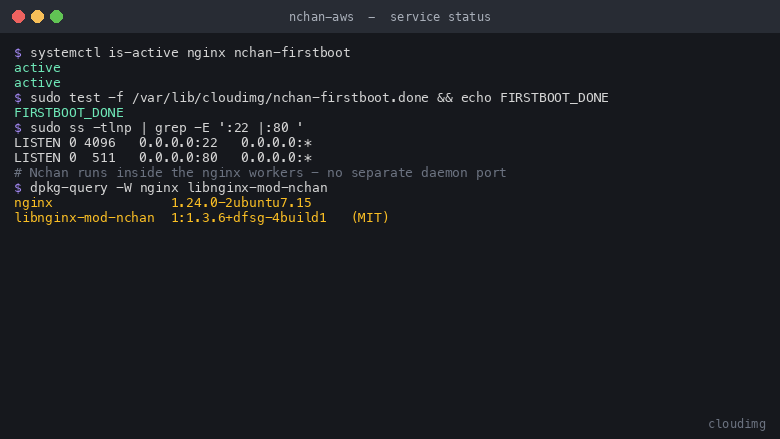Click the 1:1.3.6+dfsg-4build1 version string

coord(249,218)
